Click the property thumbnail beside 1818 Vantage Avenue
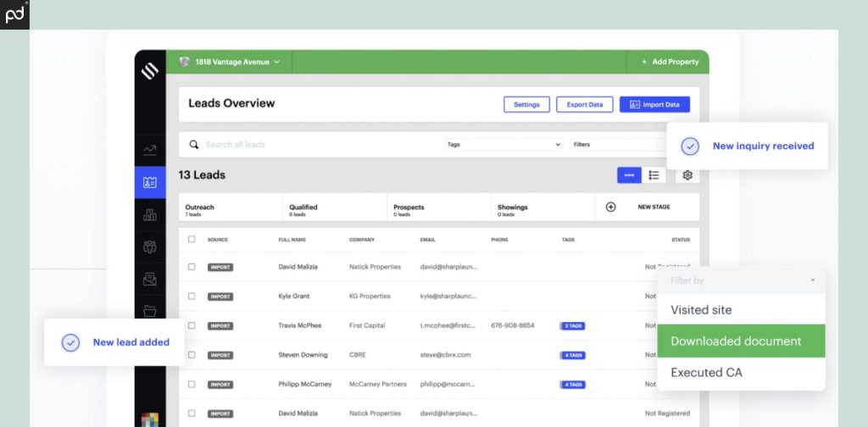 pyautogui.click(x=184, y=61)
